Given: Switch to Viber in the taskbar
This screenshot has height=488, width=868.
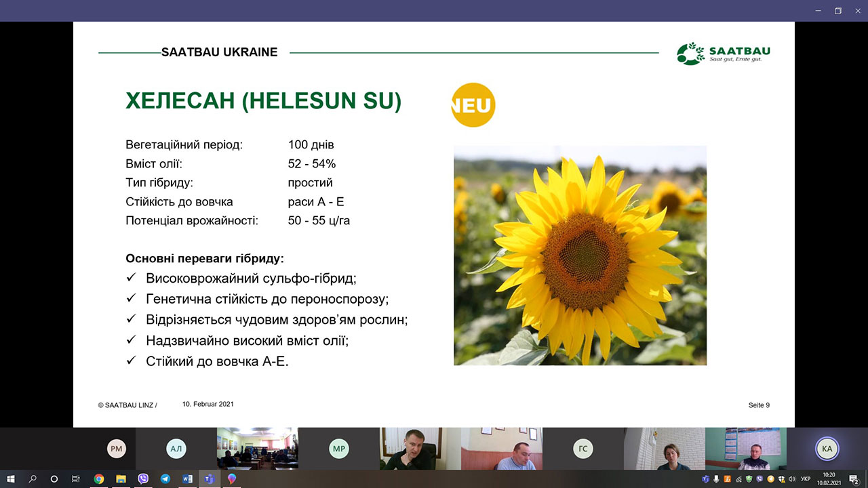Looking at the screenshot, I should (143, 479).
